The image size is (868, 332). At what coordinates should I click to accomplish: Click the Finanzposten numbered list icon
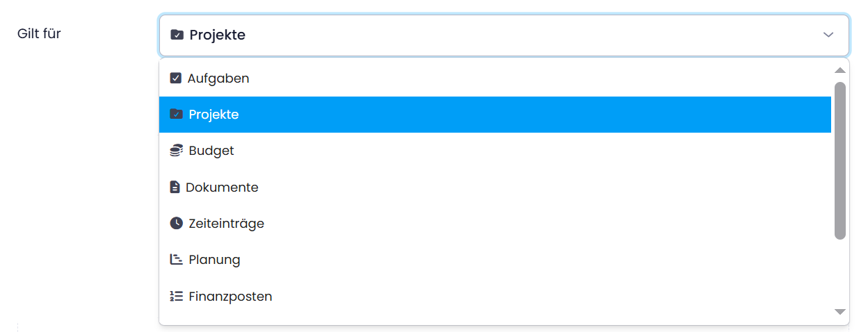(176, 297)
